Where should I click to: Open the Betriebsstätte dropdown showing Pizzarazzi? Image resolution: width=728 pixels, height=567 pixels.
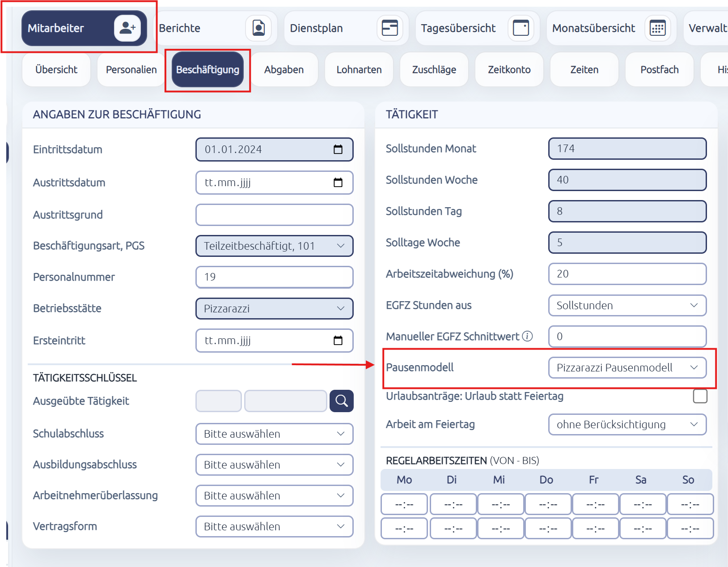(275, 308)
